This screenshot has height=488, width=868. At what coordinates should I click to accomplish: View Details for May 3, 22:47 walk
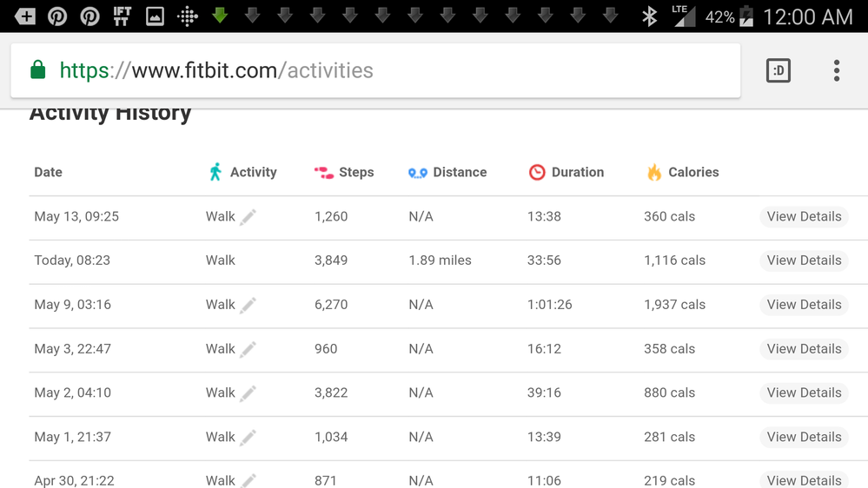pyautogui.click(x=804, y=348)
